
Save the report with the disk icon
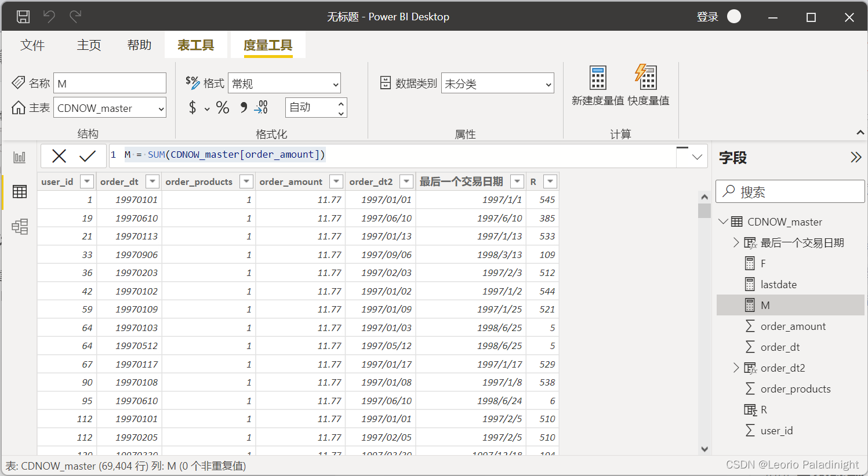[x=23, y=17]
